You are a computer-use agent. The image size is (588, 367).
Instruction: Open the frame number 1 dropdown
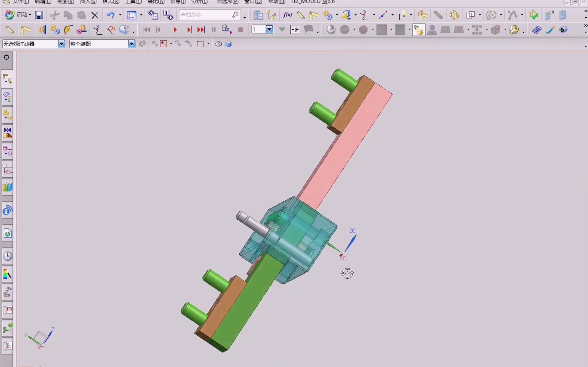coord(269,30)
